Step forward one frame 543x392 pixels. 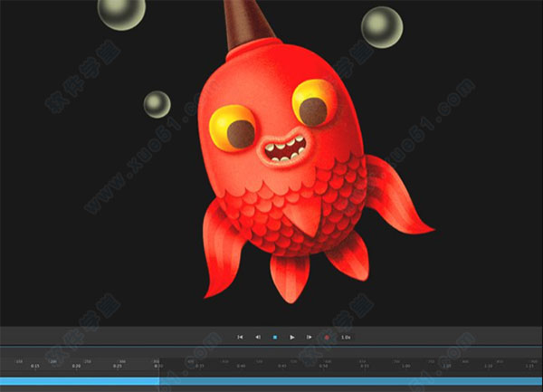(309, 338)
